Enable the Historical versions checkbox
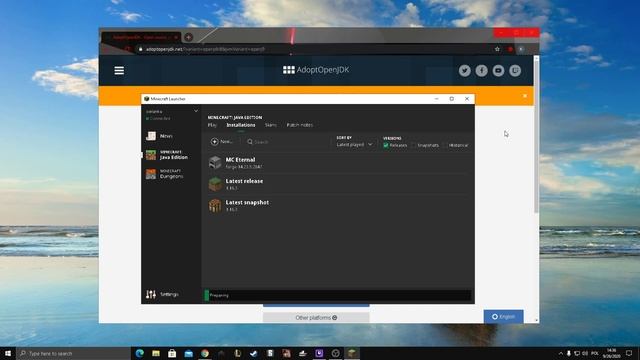This screenshot has height=360, width=640. click(x=445, y=145)
